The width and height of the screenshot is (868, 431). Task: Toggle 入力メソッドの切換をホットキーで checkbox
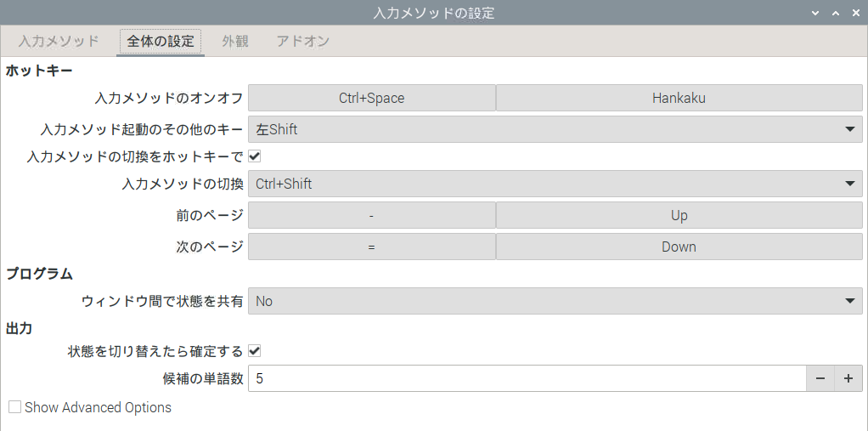coord(255,156)
